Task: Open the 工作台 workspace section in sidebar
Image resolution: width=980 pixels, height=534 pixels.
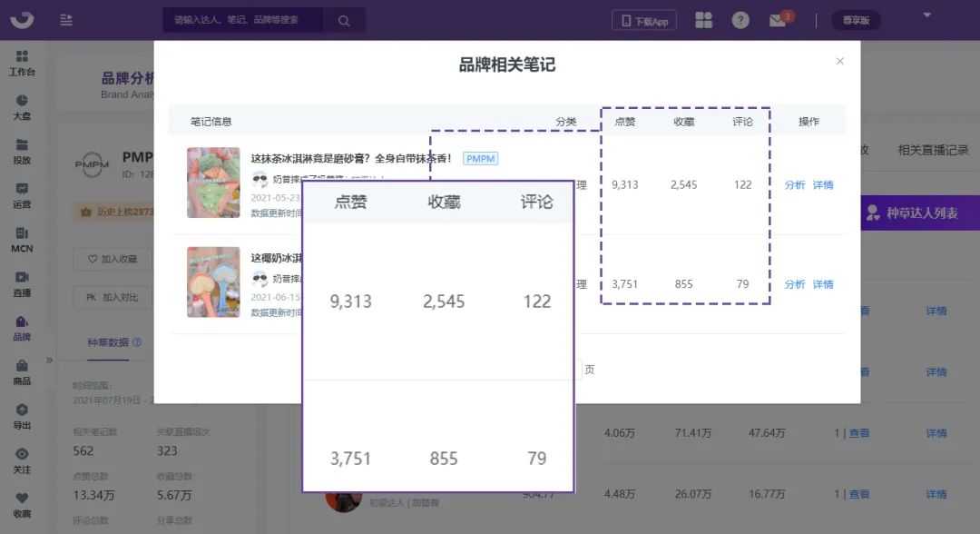Action: 22,64
